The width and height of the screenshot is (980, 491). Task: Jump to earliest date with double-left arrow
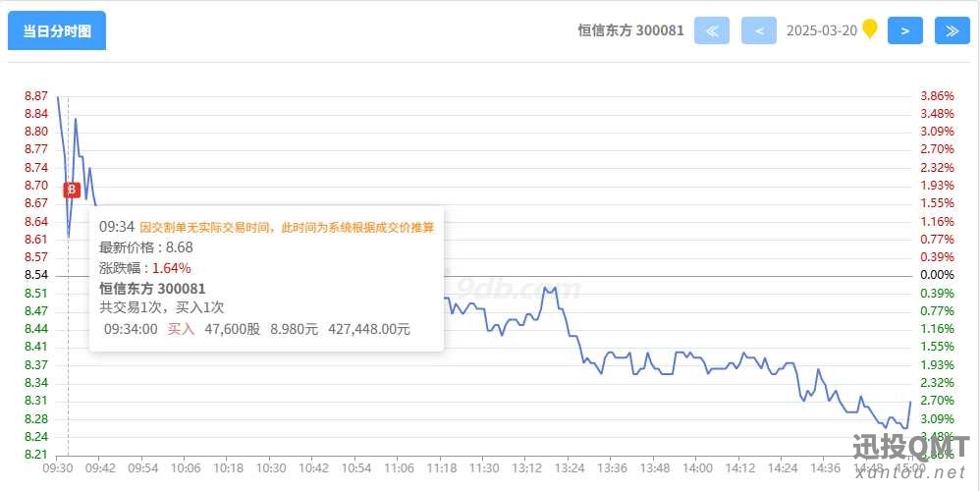[x=711, y=30]
